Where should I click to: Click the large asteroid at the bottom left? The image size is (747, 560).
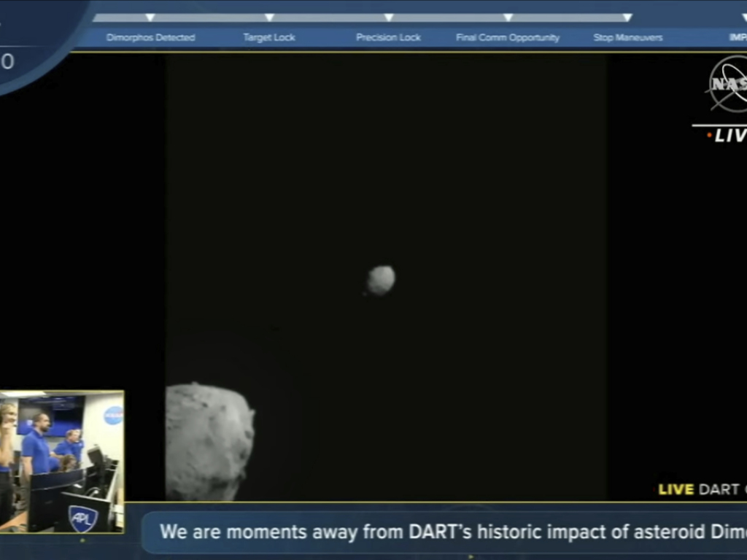[x=208, y=442]
